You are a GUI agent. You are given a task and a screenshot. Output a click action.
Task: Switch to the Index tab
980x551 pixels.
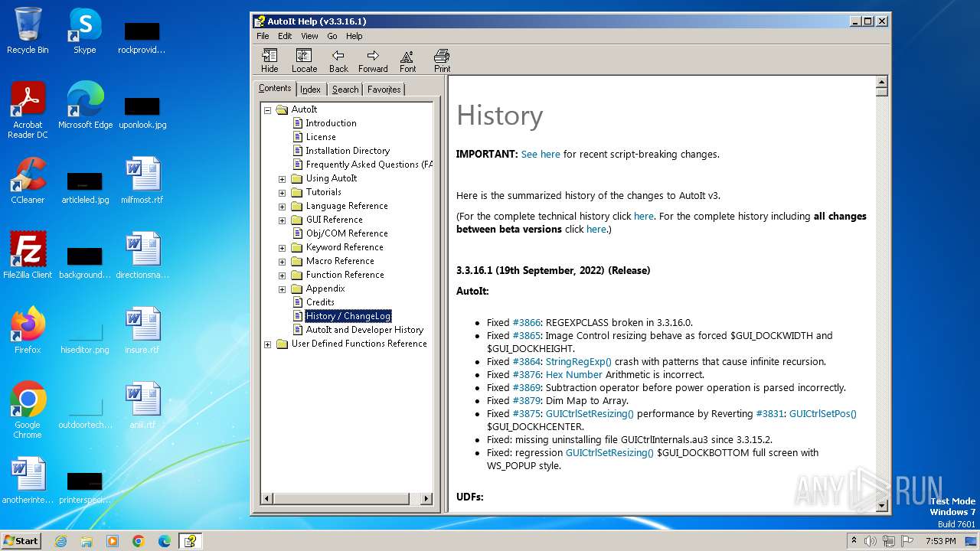tap(310, 90)
